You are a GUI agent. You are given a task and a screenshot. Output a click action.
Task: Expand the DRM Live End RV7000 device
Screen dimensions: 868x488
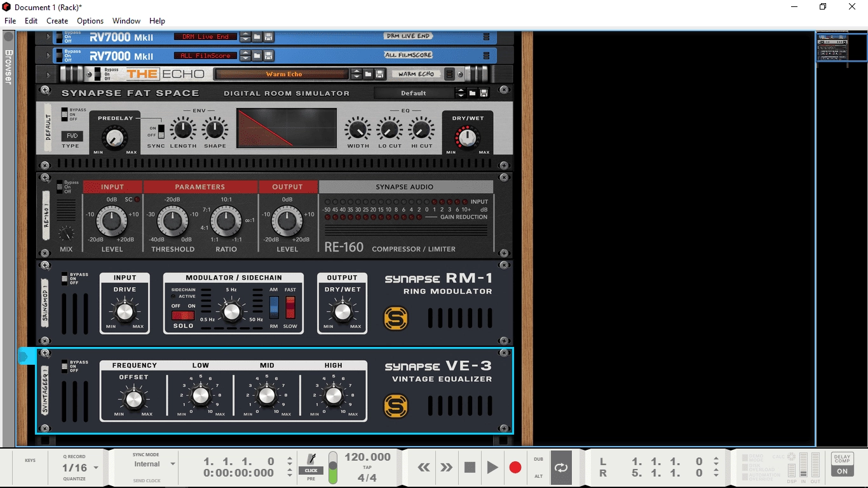click(48, 37)
